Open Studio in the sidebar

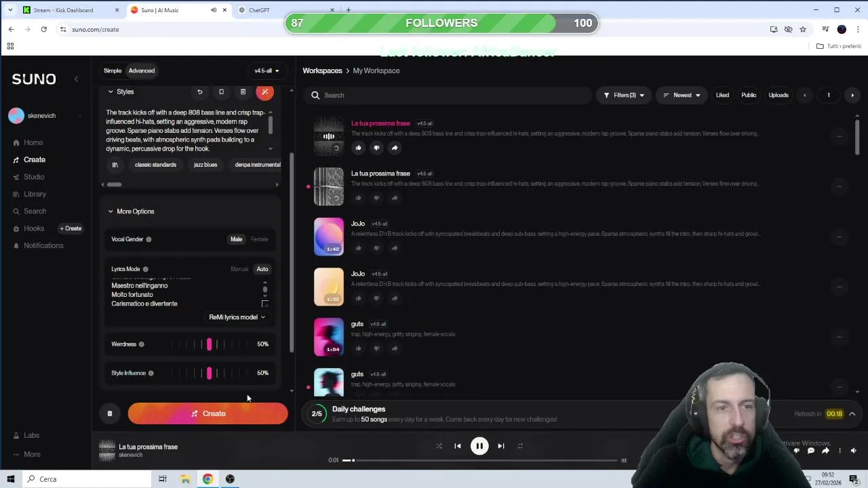point(28,177)
